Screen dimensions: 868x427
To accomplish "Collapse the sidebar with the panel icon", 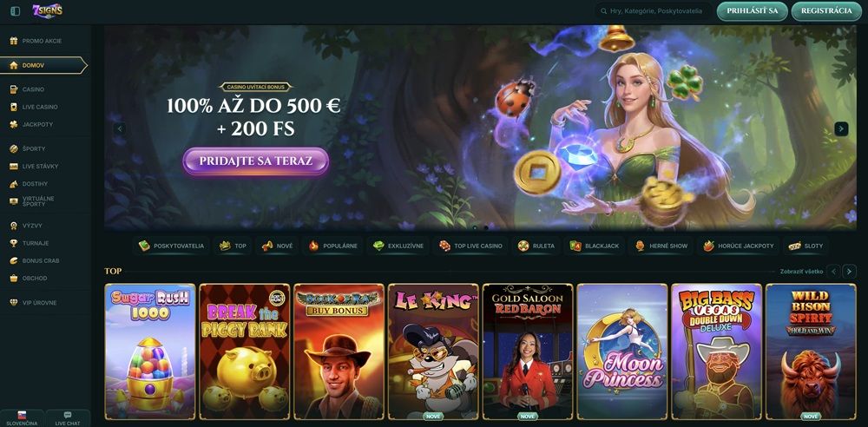I will [16, 11].
